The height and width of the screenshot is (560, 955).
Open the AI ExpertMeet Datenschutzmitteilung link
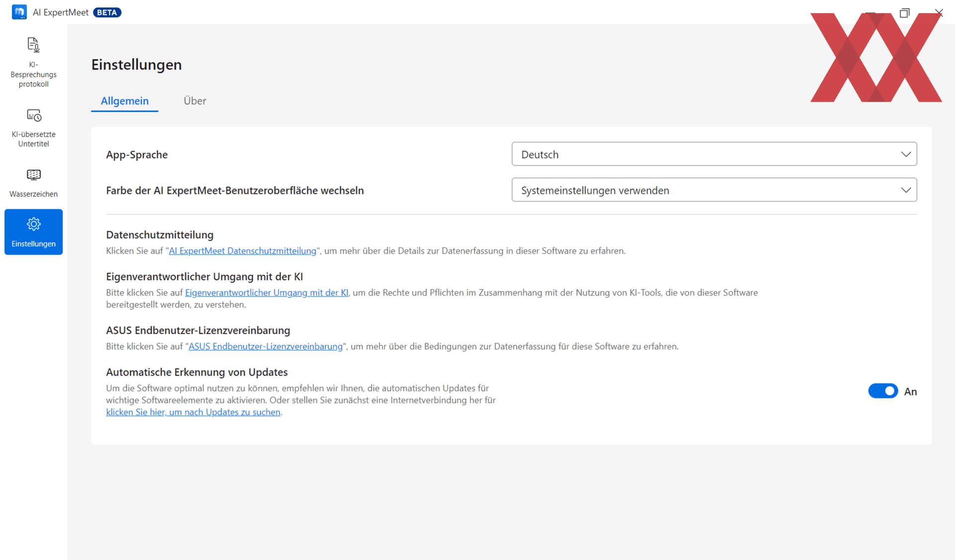click(x=242, y=251)
